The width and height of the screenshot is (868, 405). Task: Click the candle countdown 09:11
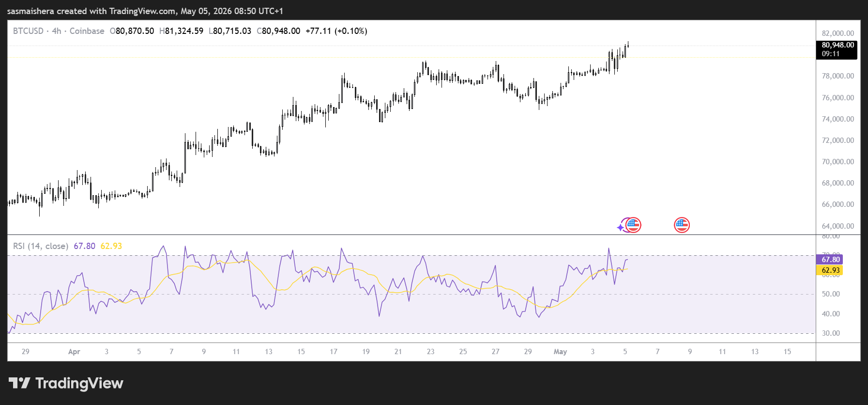point(830,54)
